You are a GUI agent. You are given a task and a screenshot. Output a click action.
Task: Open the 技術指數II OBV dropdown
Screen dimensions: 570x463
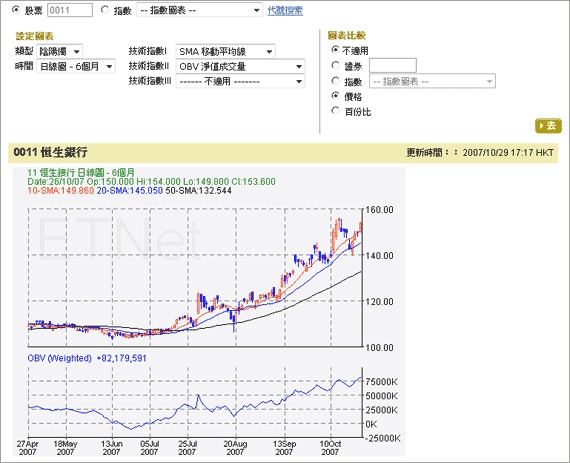tap(240, 67)
